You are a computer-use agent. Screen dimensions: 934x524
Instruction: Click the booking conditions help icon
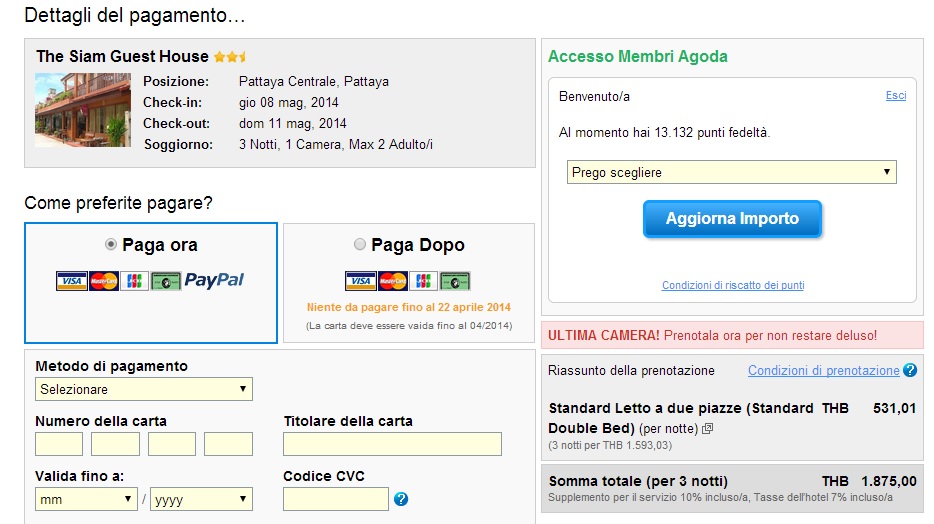[910, 370]
